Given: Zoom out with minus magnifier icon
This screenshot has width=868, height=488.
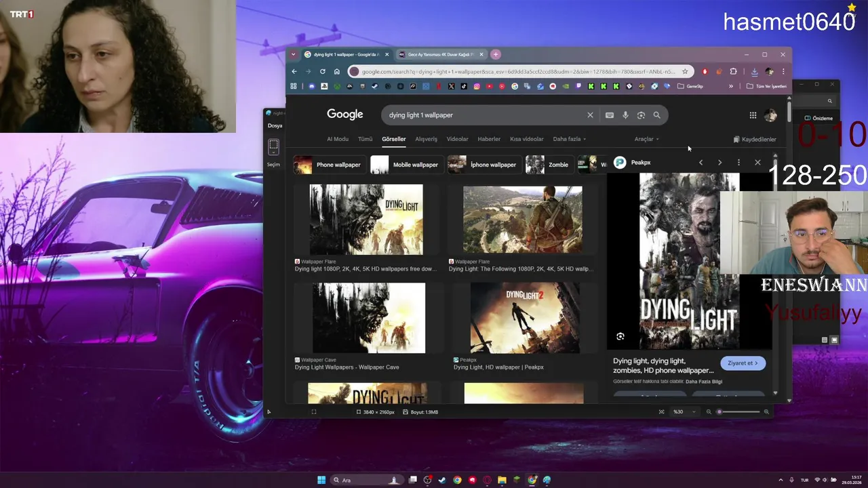Looking at the screenshot, I should [x=709, y=412].
